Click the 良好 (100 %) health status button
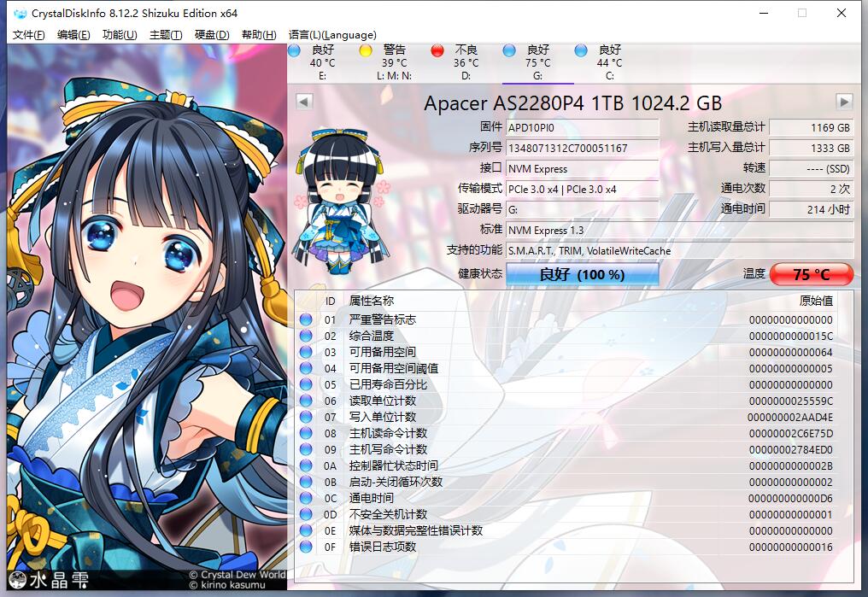Image resolution: width=868 pixels, height=597 pixels. click(x=582, y=274)
